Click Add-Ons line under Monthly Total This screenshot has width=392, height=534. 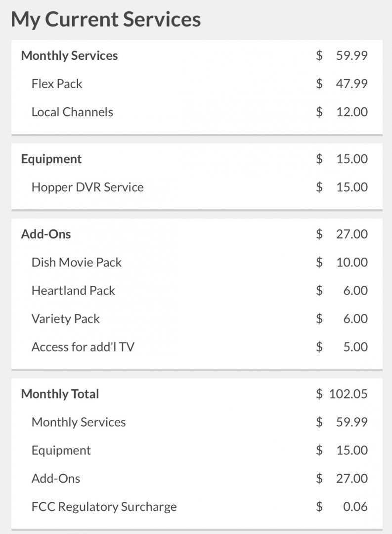(x=197, y=479)
